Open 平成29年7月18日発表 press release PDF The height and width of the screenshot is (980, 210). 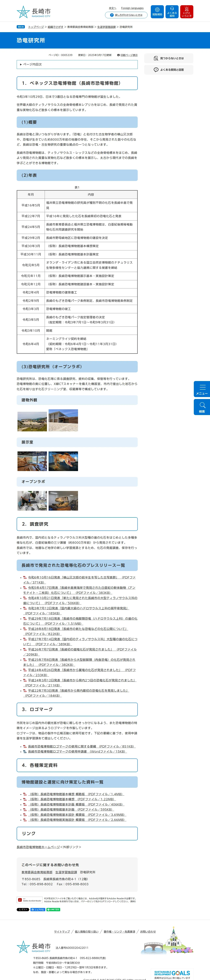point(80,621)
